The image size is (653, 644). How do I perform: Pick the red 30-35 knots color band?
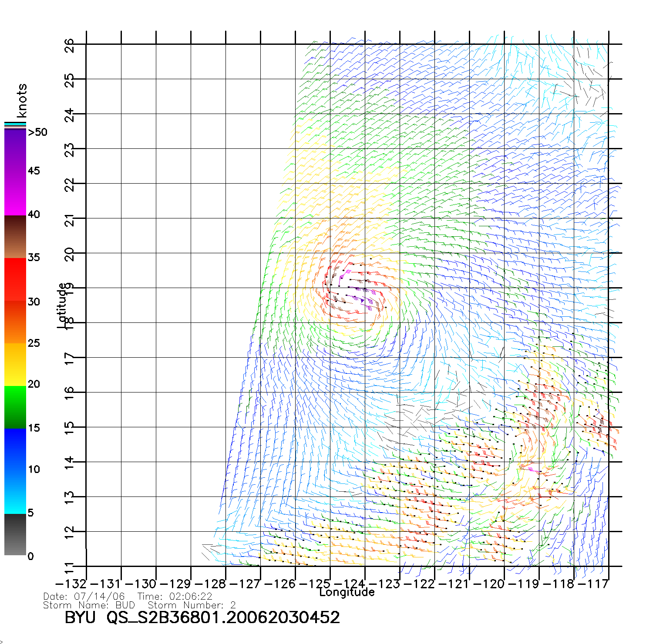[x=15, y=279]
